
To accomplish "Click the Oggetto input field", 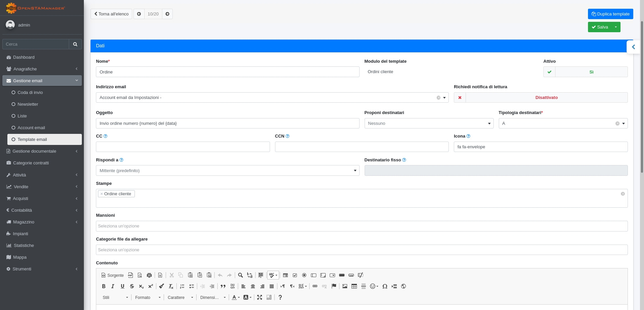I will tap(227, 123).
